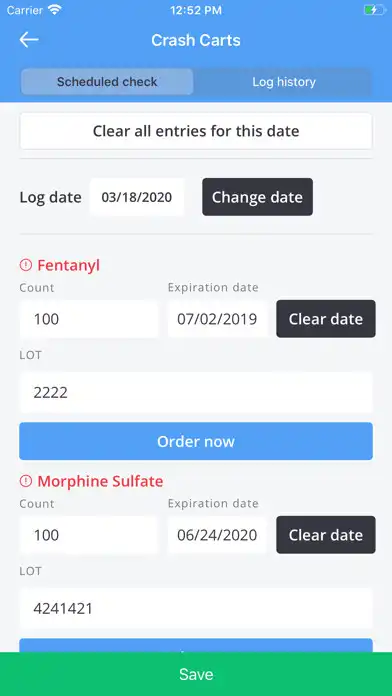
Task: Tap the Wi-Fi status icon
Action: point(55,10)
